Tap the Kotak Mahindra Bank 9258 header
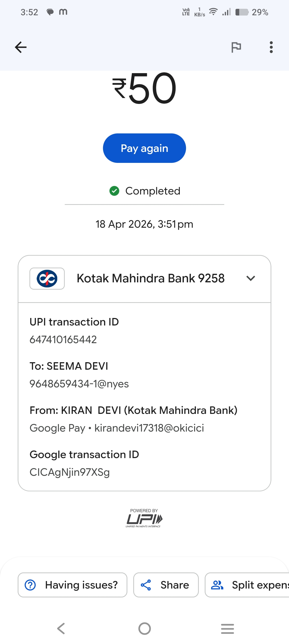 click(x=150, y=279)
